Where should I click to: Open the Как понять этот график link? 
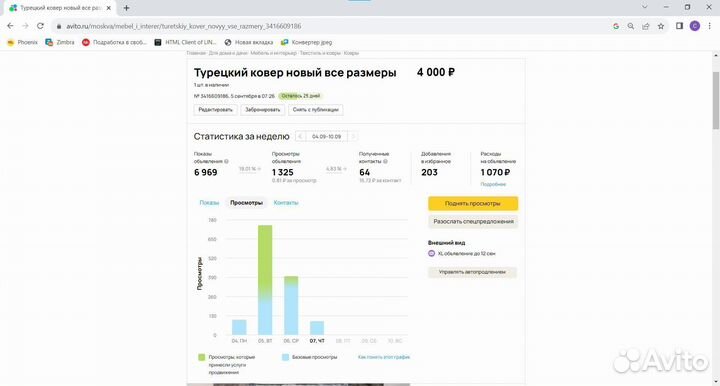click(x=384, y=357)
